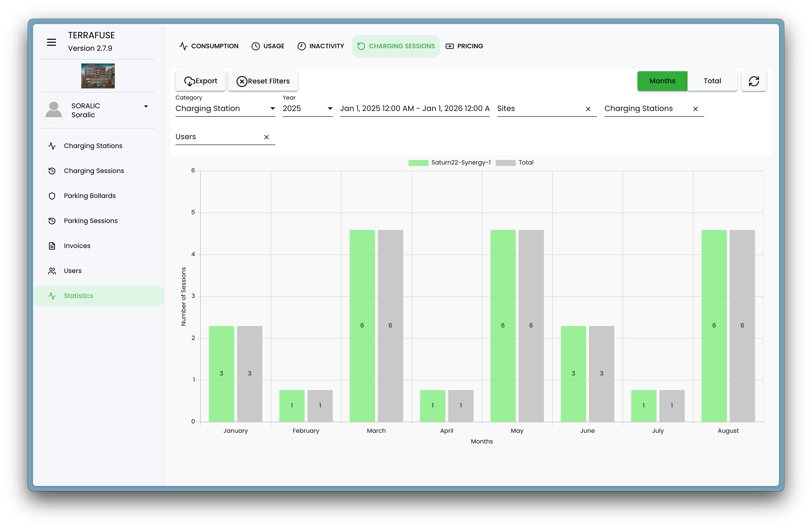Expand the SORALIC account dropdown arrow

[146, 106]
